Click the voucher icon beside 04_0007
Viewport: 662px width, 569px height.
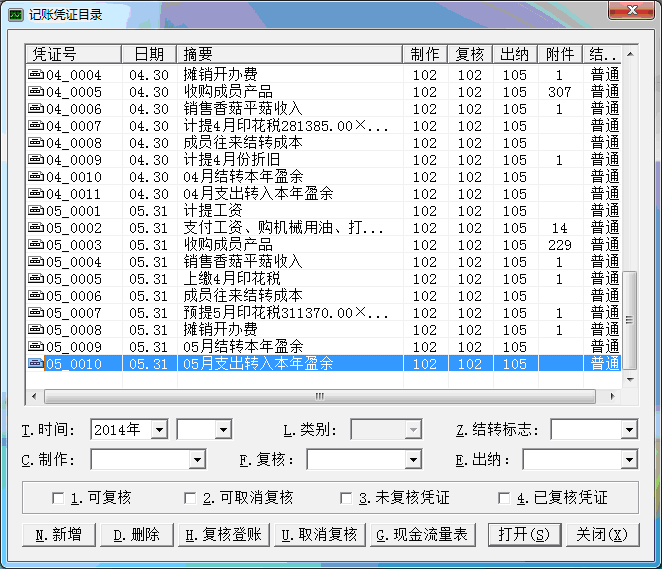coord(36,126)
